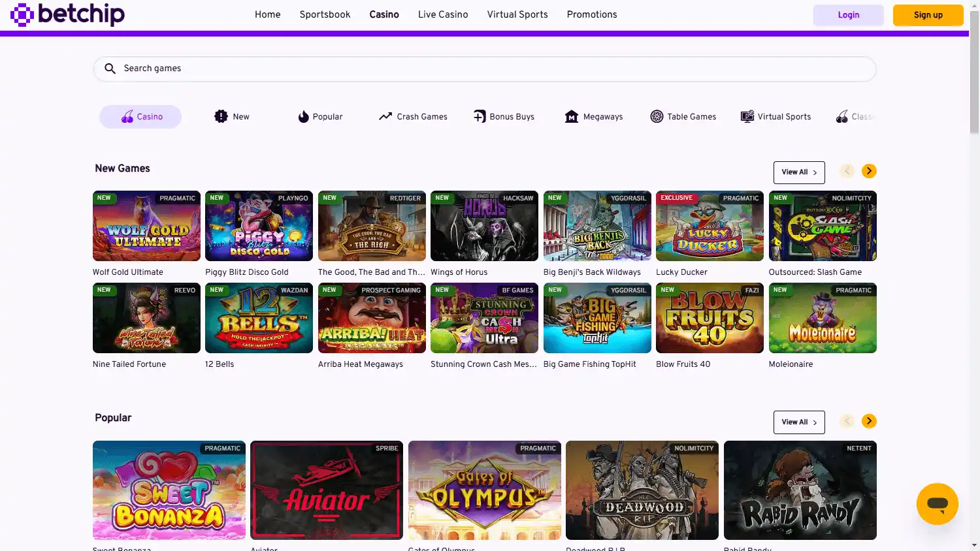Open Rabid Randy popular game
The height and width of the screenshot is (551, 980).
point(800,490)
